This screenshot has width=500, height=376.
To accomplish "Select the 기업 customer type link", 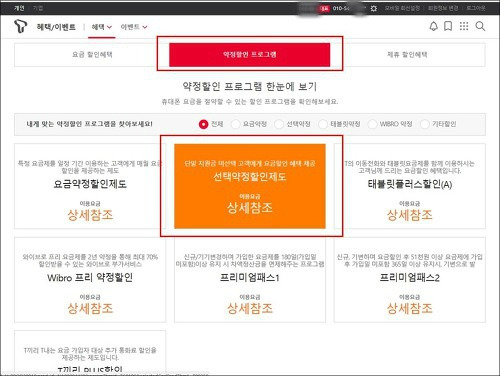I will point(38,8).
